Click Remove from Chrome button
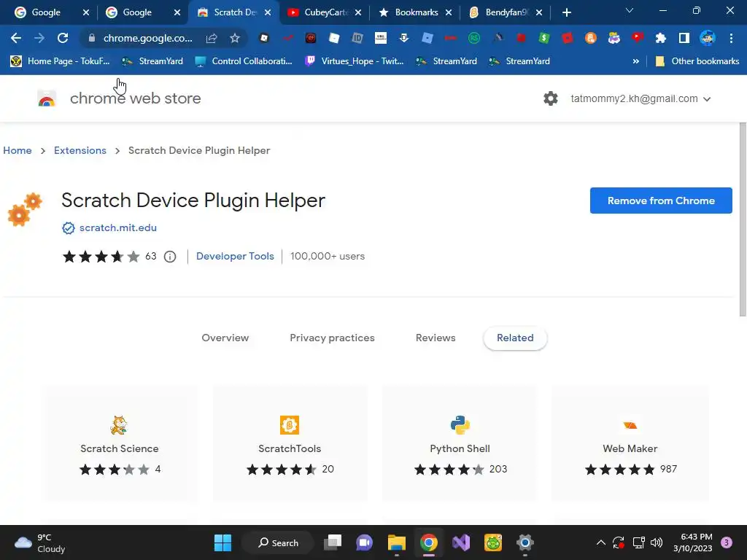 (661, 201)
